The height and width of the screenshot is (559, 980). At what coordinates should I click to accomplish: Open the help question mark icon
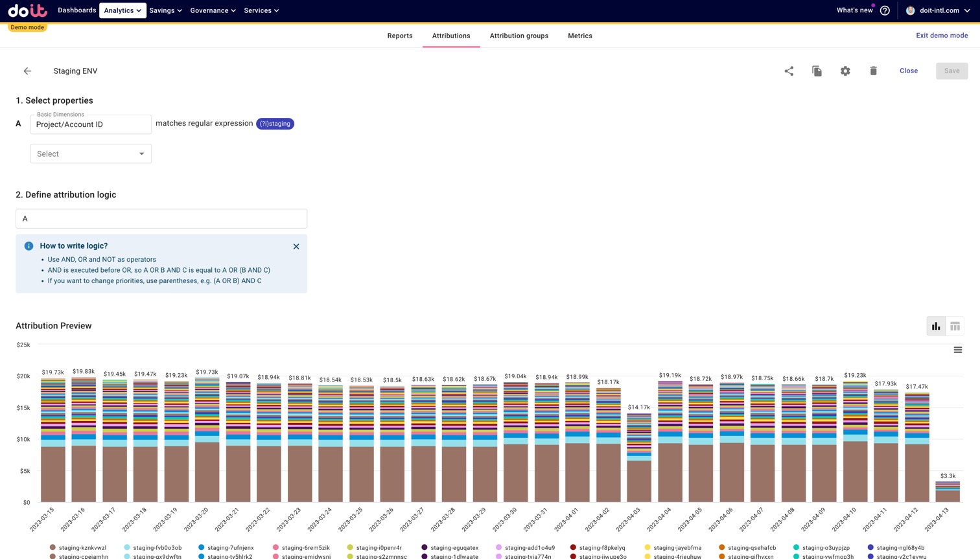click(885, 10)
